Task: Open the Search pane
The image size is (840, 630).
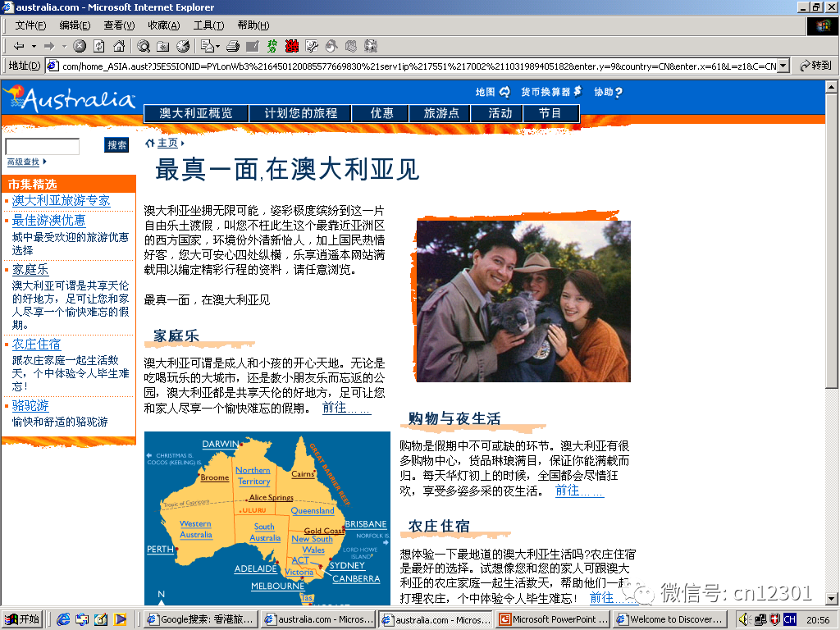Action: click(x=143, y=47)
